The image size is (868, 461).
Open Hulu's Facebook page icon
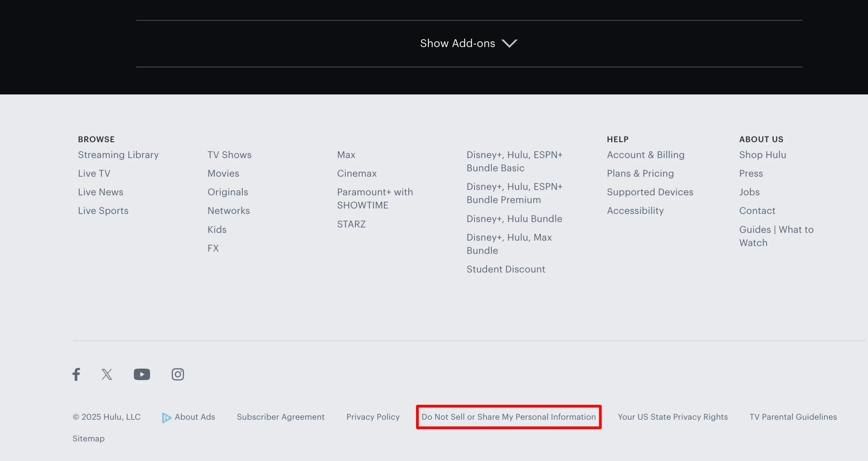pos(76,374)
